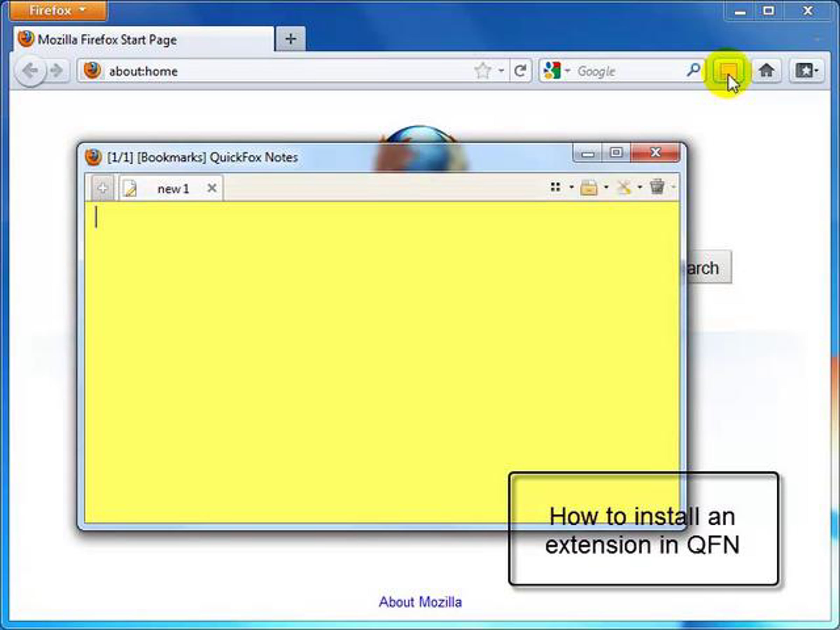Add a new note tab in QuickFox Notes
840x630 pixels.
click(x=103, y=188)
